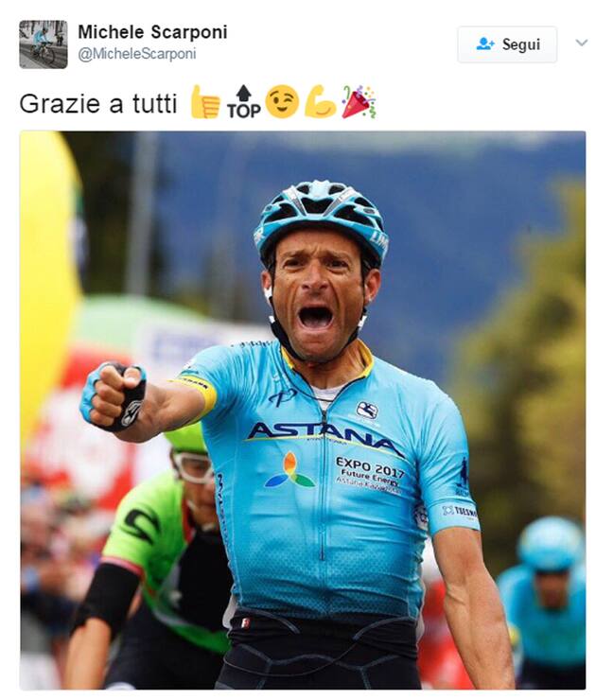
Task: Click the blue helmet in the photo
Action: click(x=322, y=219)
